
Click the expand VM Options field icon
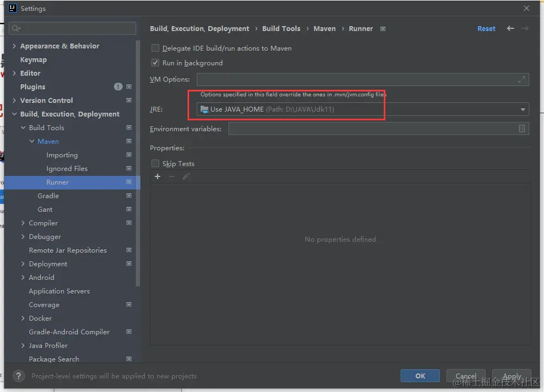[522, 79]
